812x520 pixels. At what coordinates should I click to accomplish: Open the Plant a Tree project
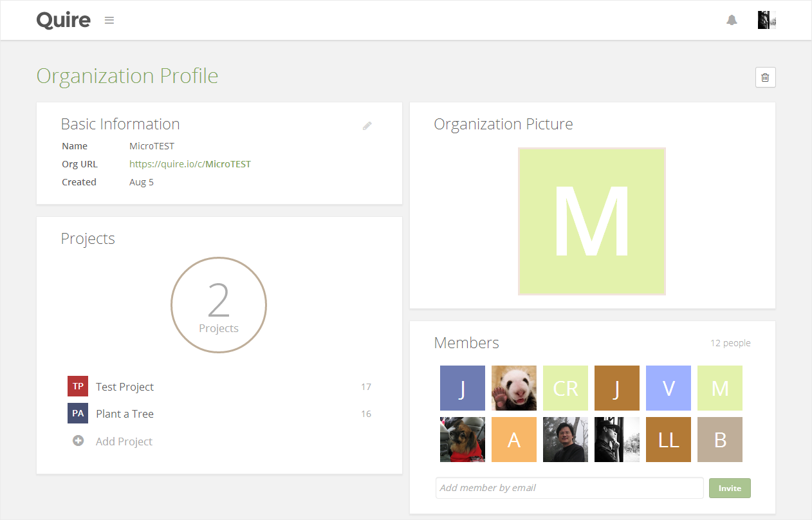click(x=125, y=414)
